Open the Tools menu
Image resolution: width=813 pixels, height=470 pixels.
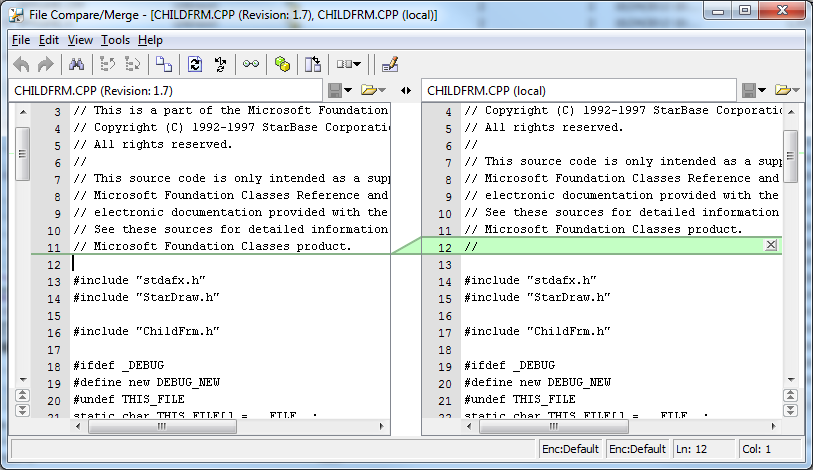[x=115, y=40]
